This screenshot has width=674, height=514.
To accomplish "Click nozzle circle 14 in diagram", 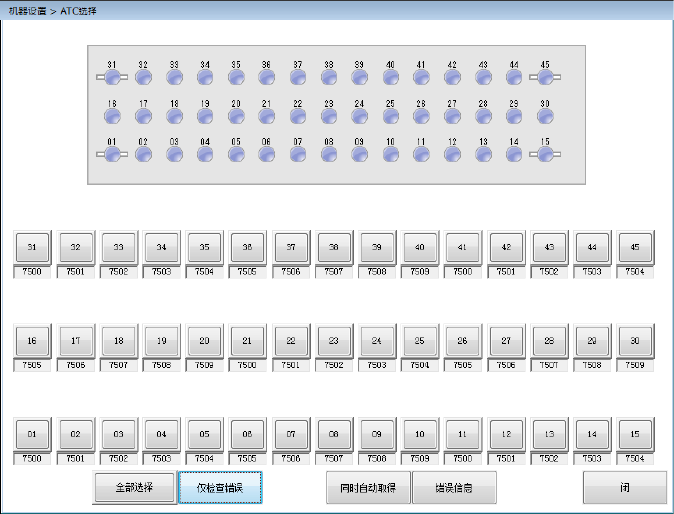I will [514, 154].
